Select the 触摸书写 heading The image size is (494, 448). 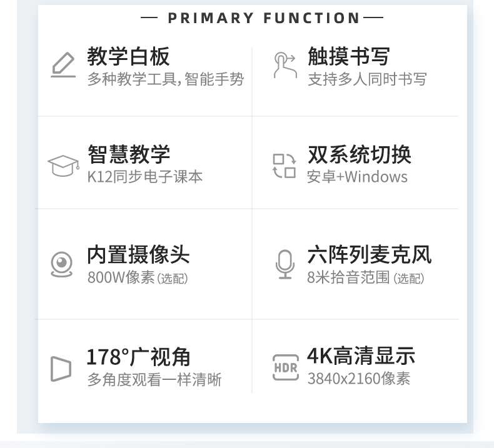click(348, 57)
